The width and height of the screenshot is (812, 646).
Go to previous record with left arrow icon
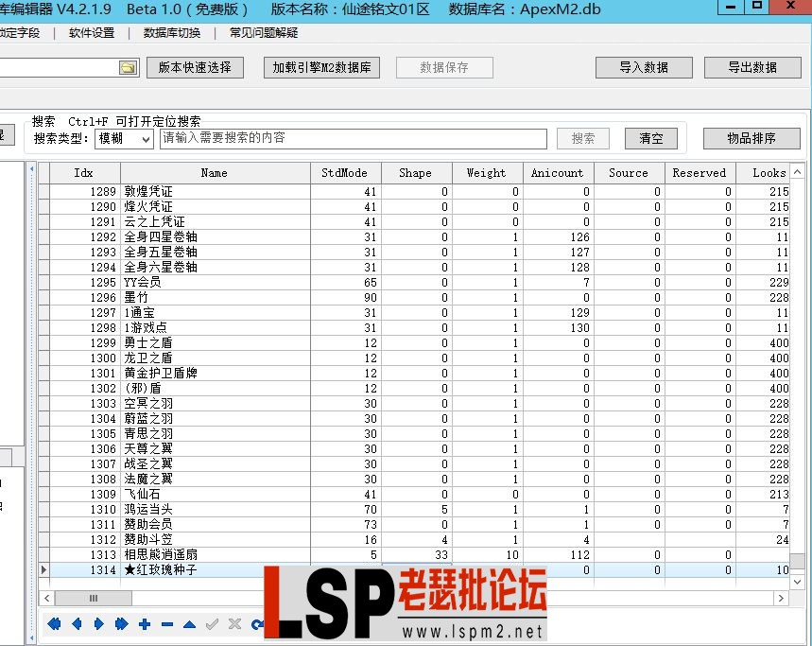click(x=77, y=622)
